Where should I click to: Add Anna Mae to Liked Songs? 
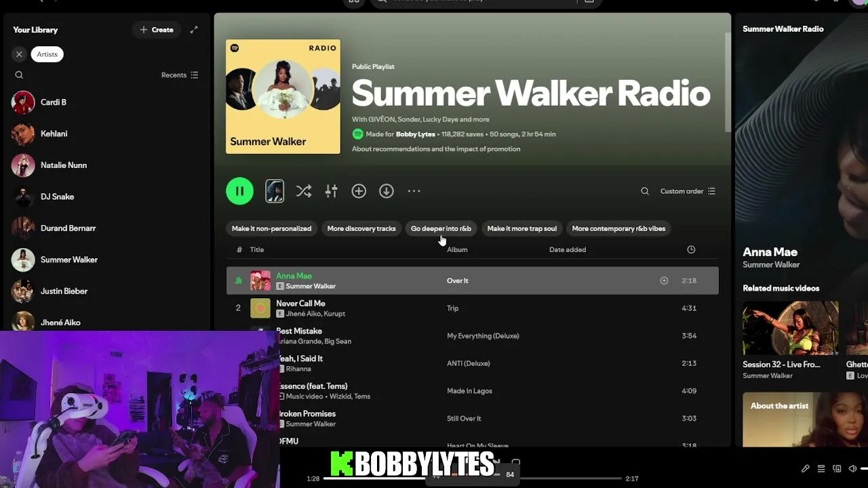pos(664,281)
